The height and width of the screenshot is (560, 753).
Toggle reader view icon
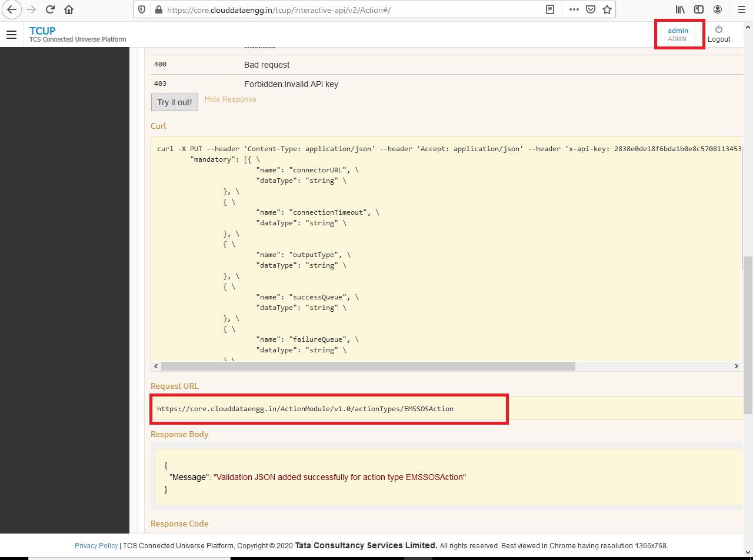550,9
